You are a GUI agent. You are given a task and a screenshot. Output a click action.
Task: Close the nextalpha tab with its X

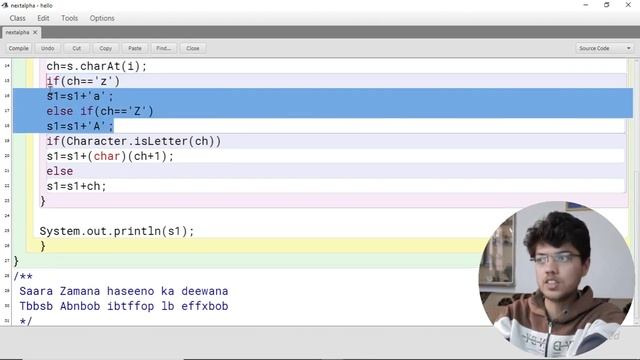tap(35, 32)
